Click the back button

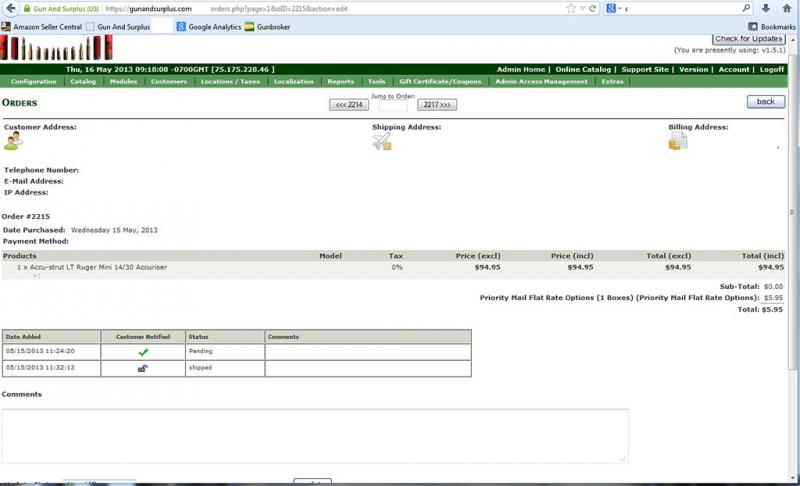[766, 101]
